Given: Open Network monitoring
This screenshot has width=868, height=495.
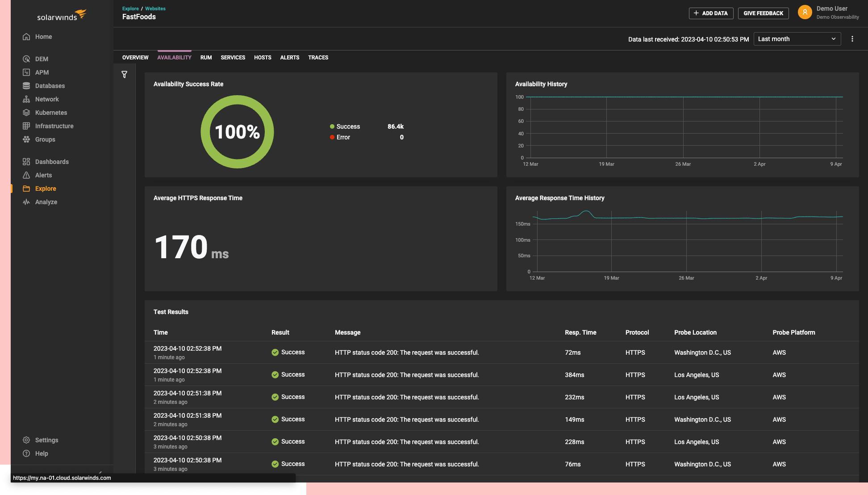Looking at the screenshot, I should (x=47, y=99).
